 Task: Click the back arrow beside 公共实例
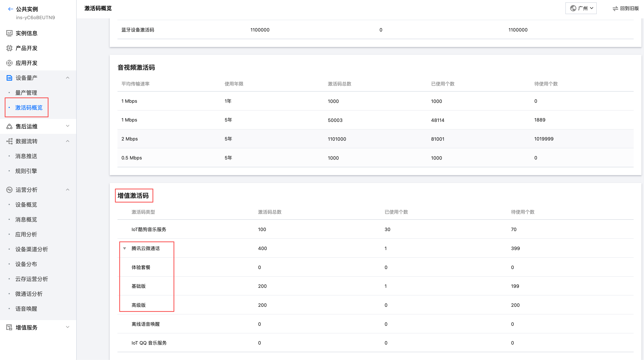pyautogui.click(x=10, y=9)
